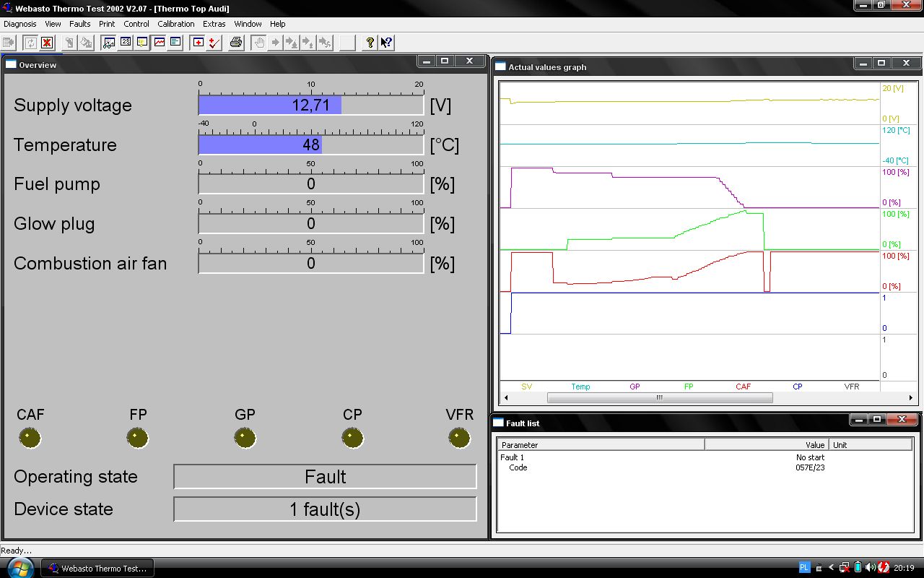Click the Combustion air fan percentage bar

(311, 264)
